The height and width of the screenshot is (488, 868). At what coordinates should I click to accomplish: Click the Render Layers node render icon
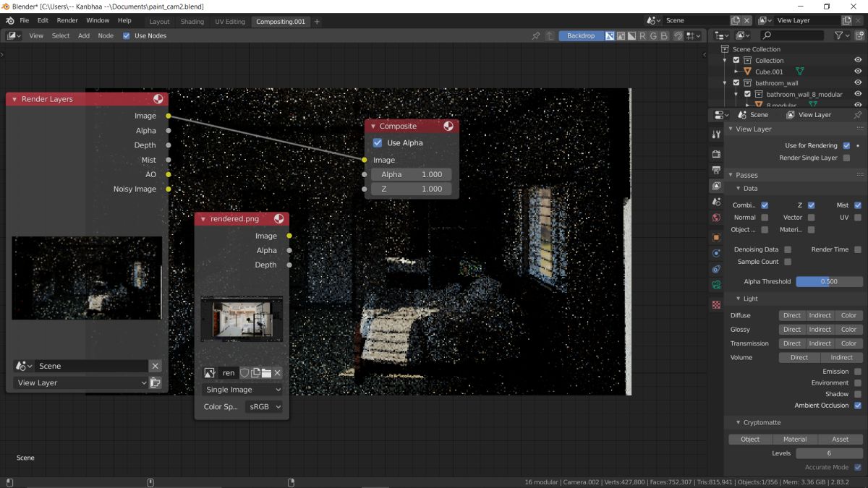[x=158, y=99]
